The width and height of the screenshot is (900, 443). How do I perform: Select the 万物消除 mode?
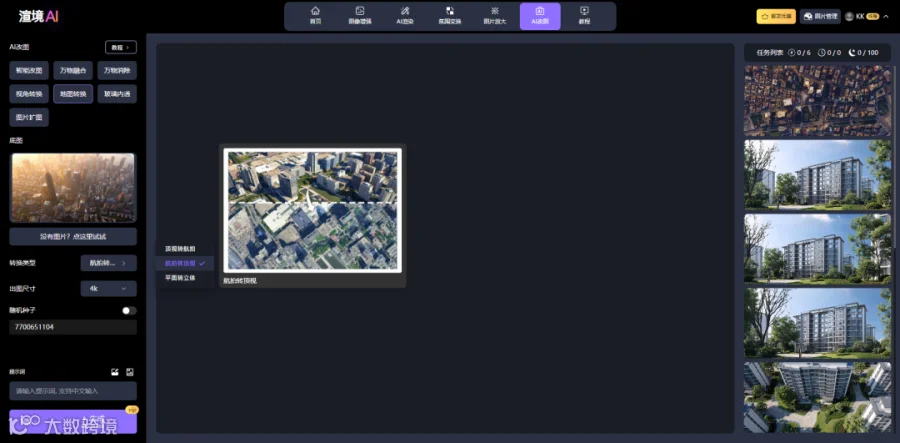pyautogui.click(x=117, y=71)
